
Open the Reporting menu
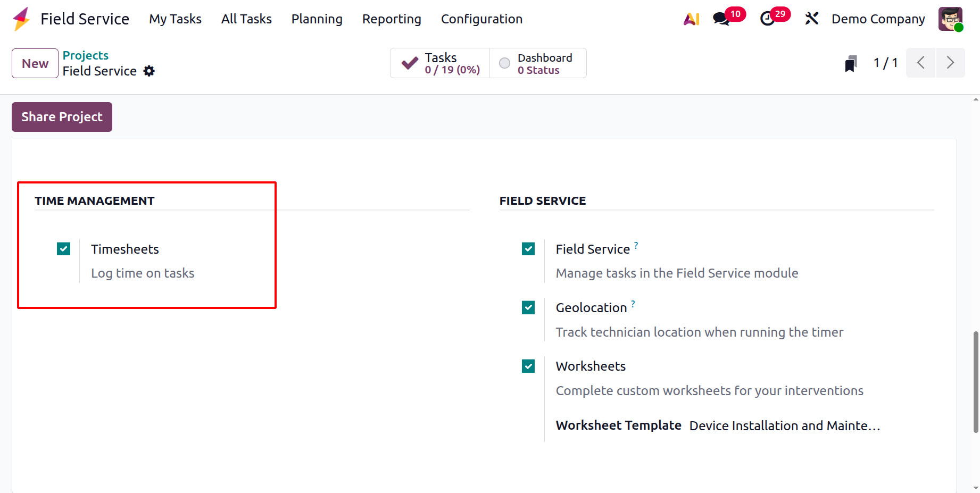click(x=392, y=19)
